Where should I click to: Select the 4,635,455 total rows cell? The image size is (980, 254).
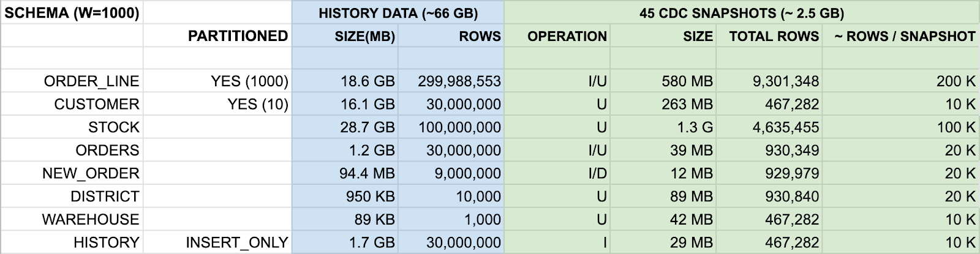(769, 127)
